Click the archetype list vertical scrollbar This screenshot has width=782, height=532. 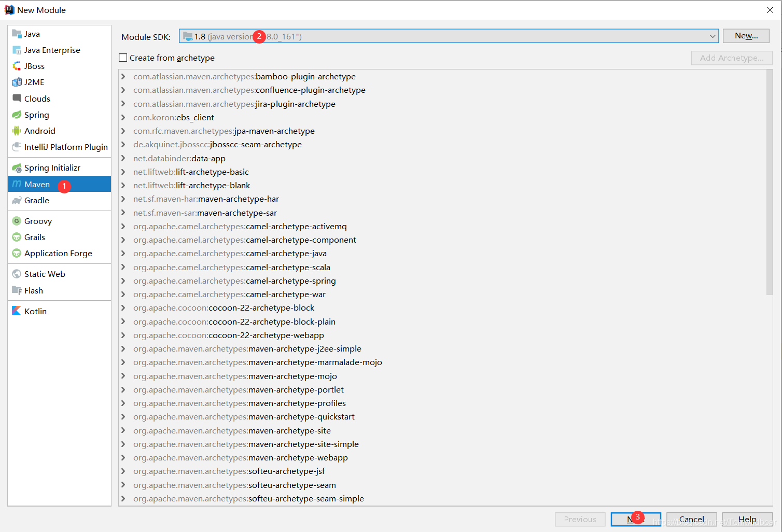pyautogui.click(x=769, y=183)
